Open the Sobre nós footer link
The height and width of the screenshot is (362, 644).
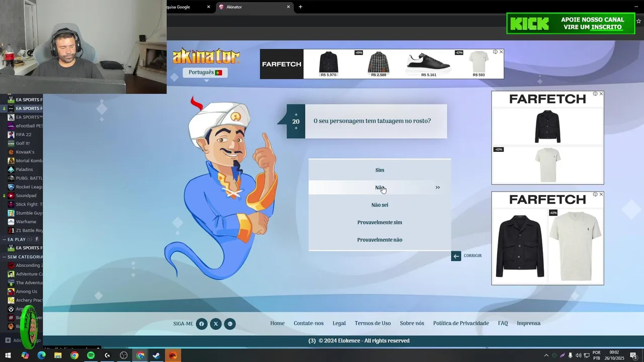pyautogui.click(x=412, y=323)
